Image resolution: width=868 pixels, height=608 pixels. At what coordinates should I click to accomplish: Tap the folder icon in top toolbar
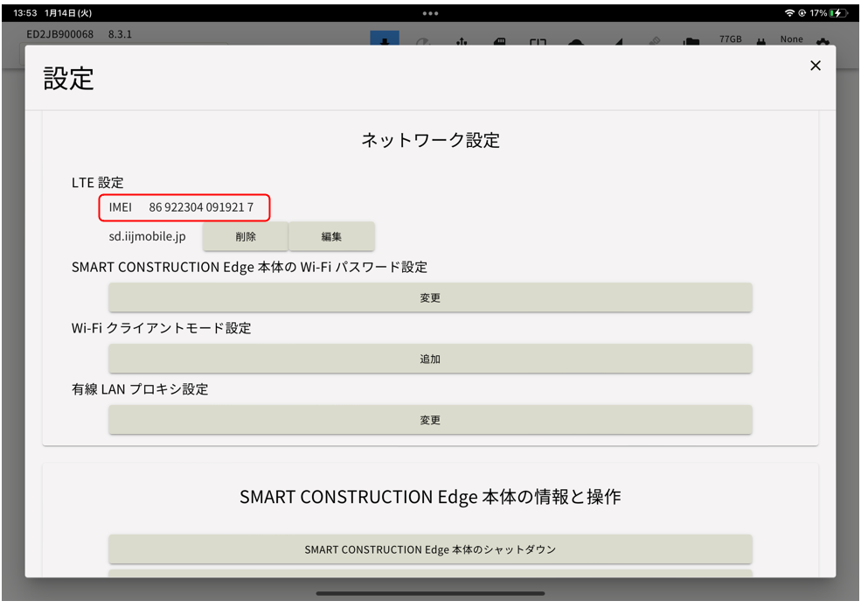(x=691, y=41)
